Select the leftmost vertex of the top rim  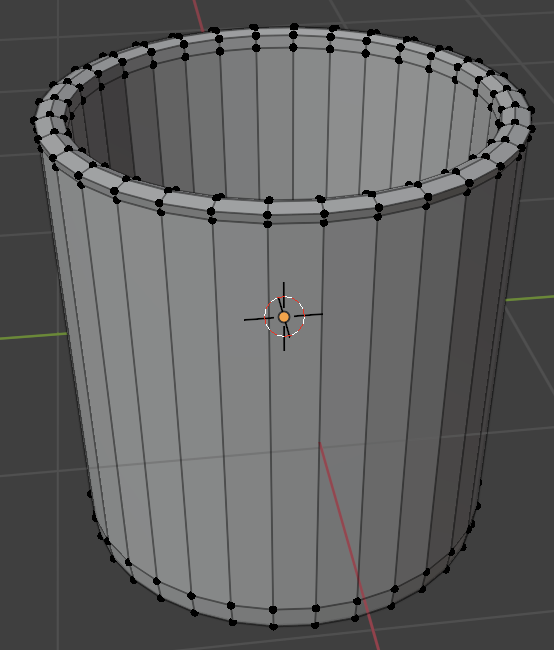pyautogui.click(x=34, y=120)
